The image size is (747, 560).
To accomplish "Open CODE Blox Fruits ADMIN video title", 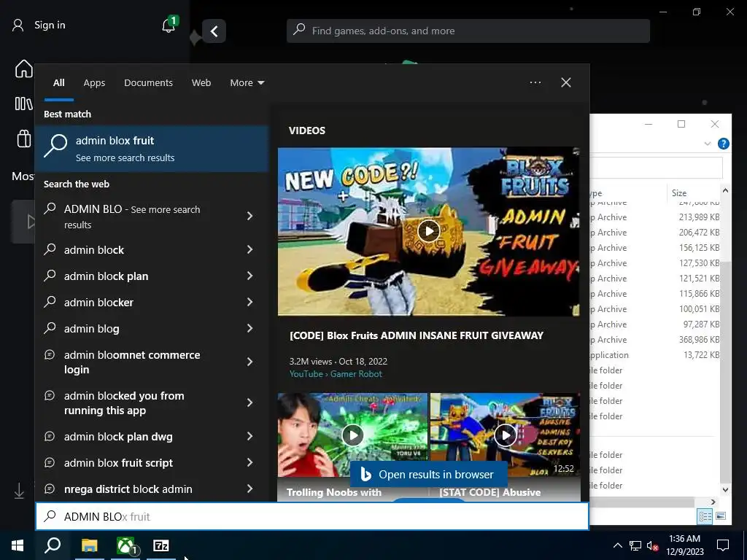I will click(416, 335).
